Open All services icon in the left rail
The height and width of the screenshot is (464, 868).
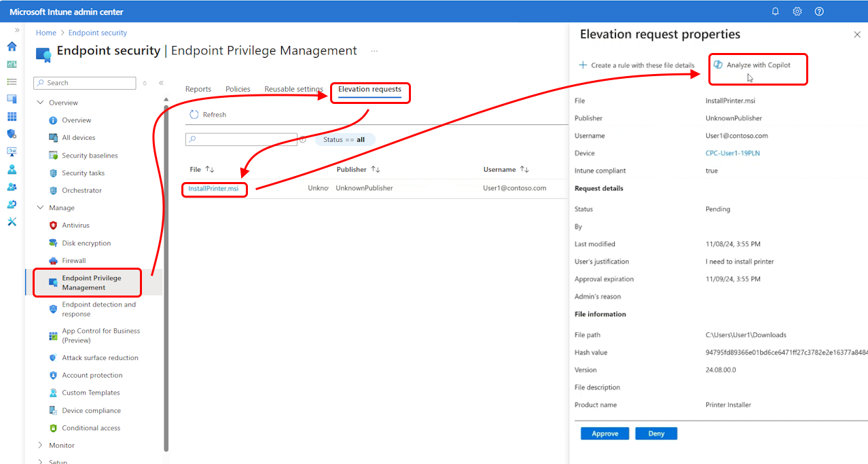point(12,82)
